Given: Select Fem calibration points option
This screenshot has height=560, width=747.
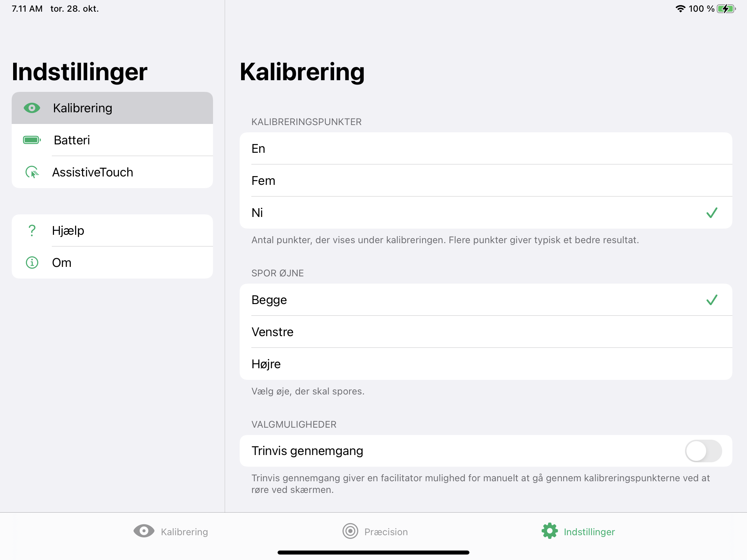Looking at the screenshot, I should (485, 181).
